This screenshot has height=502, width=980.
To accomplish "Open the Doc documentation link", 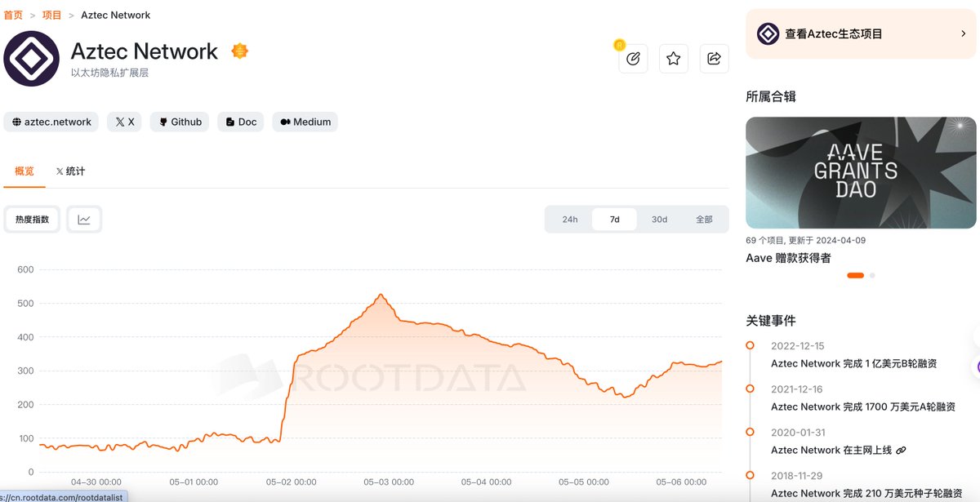I will coord(241,122).
